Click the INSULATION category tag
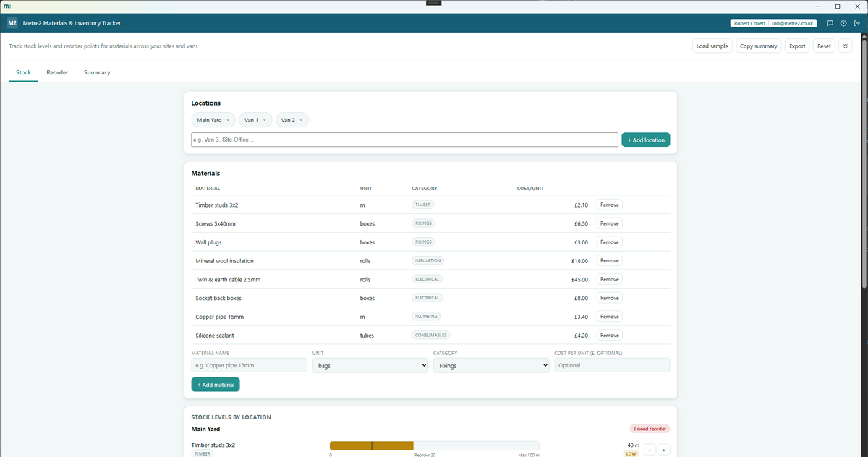The height and width of the screenshot is (457, 868). 427,260
